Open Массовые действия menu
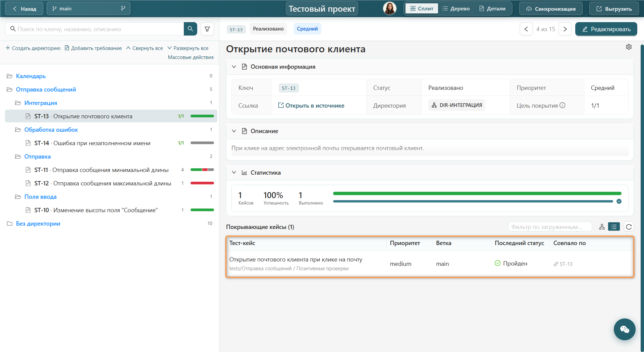 tap(191, 57)
